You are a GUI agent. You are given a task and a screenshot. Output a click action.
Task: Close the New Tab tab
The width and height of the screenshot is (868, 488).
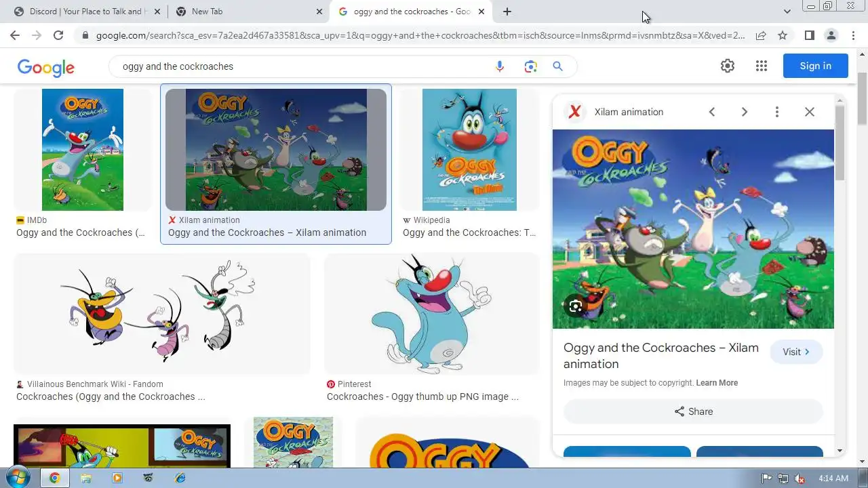(320, 12)
